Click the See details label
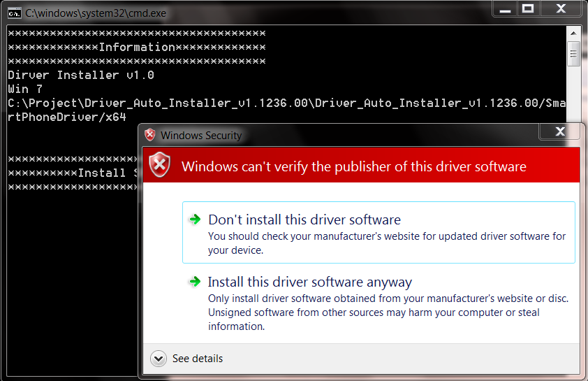Image resolution: width=588 pixels, height=381 pixels. coord(198,359)
